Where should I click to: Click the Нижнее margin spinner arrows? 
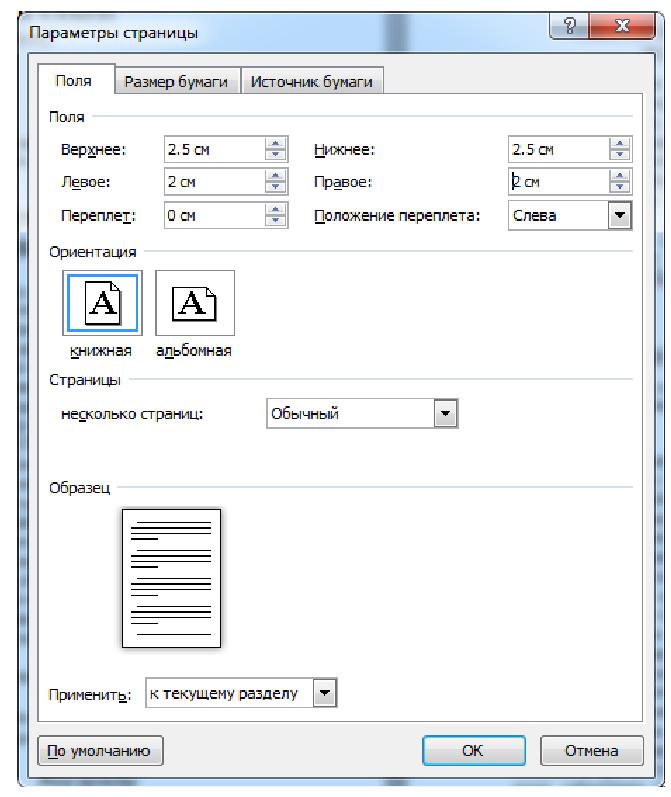(x=621, y=150)
